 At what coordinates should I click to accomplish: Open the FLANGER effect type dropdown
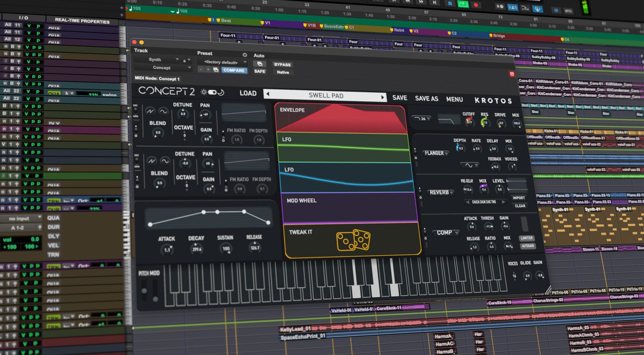436,153
